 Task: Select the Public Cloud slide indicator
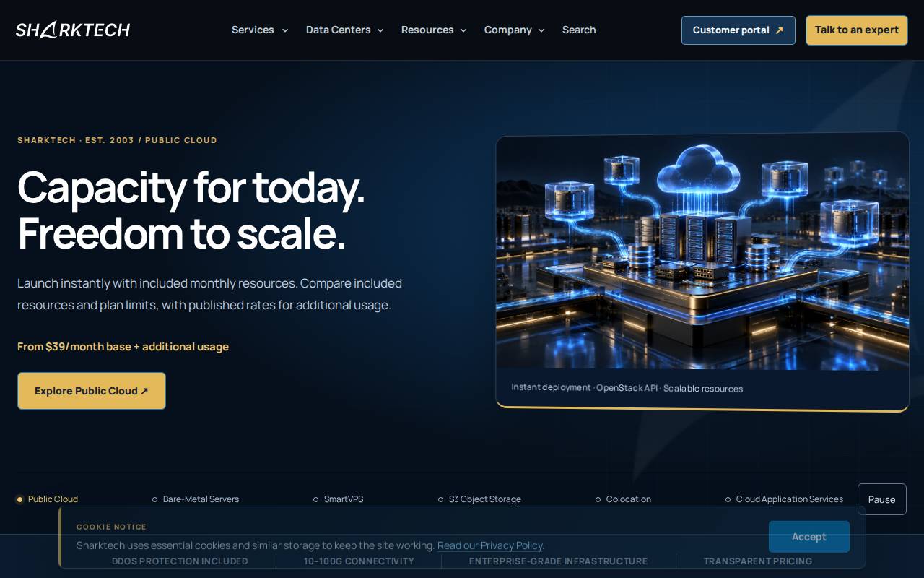(48, 499)
